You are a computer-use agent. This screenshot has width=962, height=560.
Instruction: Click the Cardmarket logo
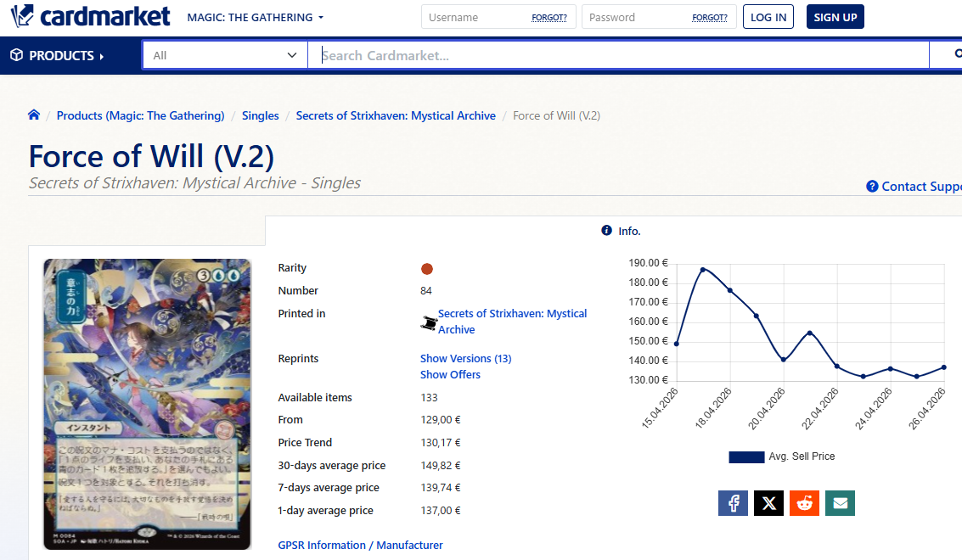point(90,17)
